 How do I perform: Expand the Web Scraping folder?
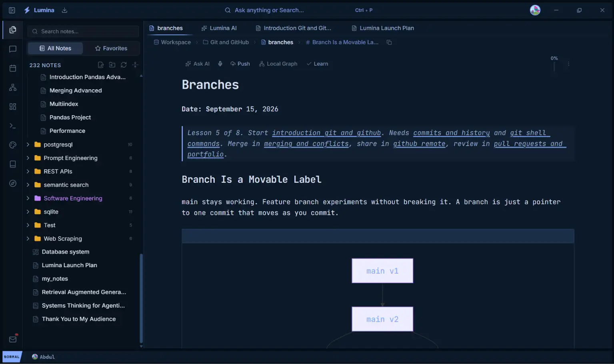point(28,238)
